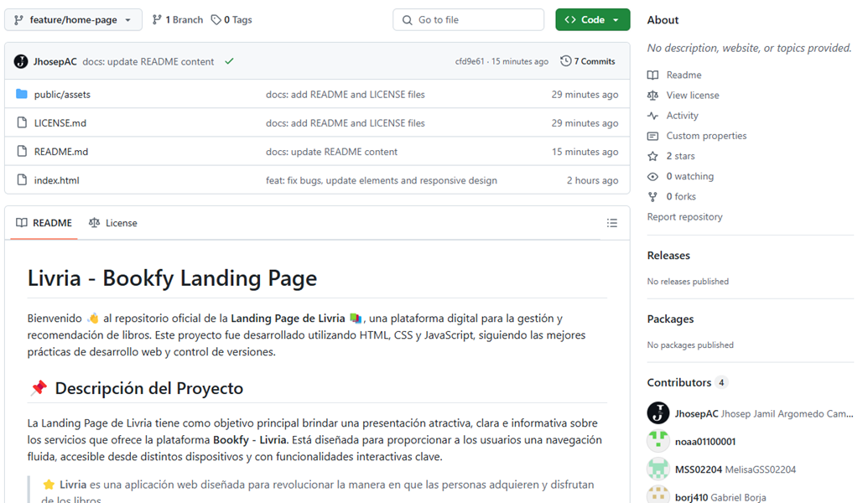Viewport: 868px width, 503px height.
Task: Open the 'docs: update README content' latest commit message
Action: (148, 61)
